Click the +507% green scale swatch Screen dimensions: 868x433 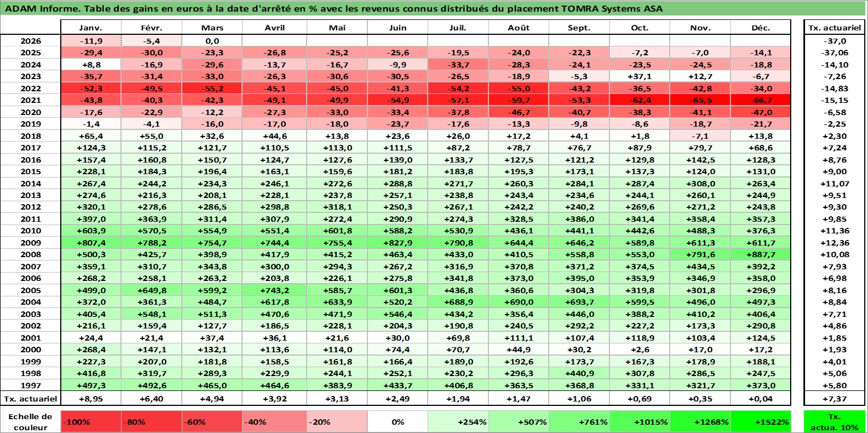pyautogui.click(x=519, y=421)
